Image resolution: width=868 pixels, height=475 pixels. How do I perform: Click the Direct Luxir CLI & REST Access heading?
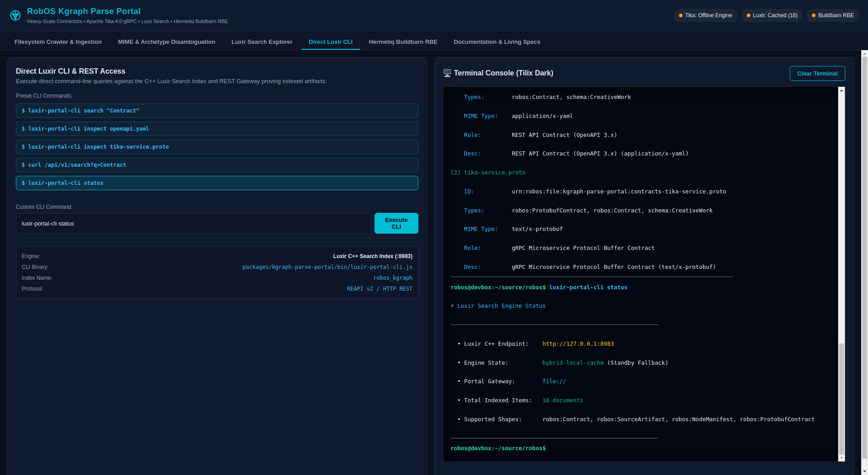point(71,71)
